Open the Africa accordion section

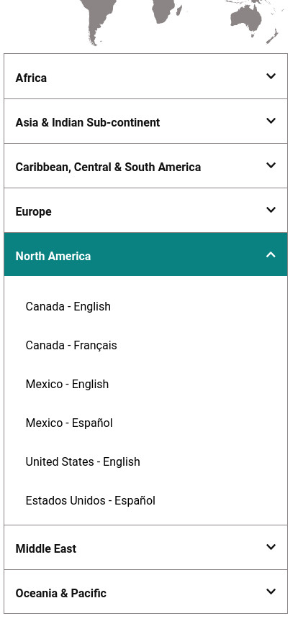145,76
